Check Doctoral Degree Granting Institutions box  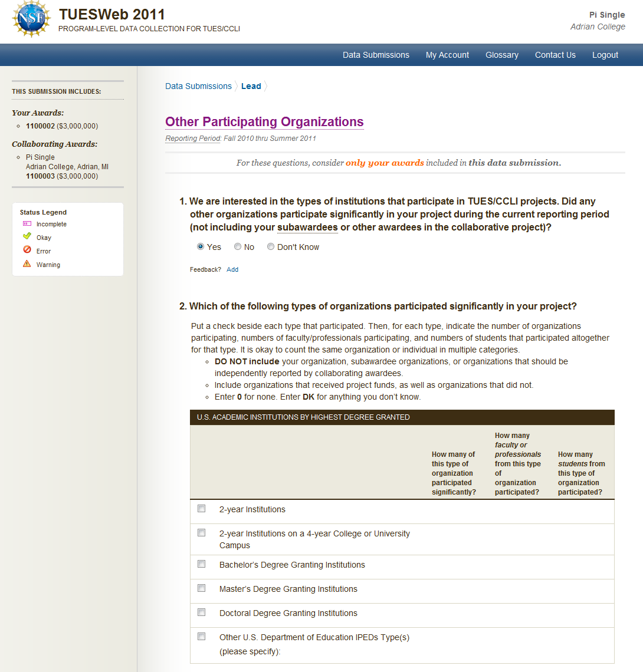click(202, 612)
